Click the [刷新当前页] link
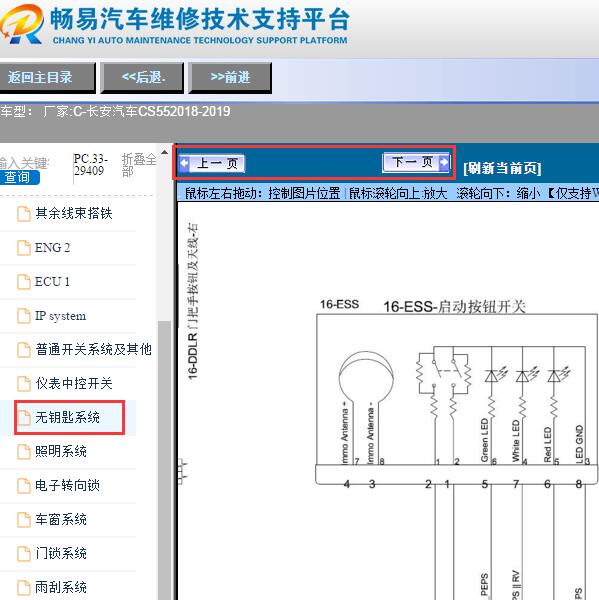 502,168
